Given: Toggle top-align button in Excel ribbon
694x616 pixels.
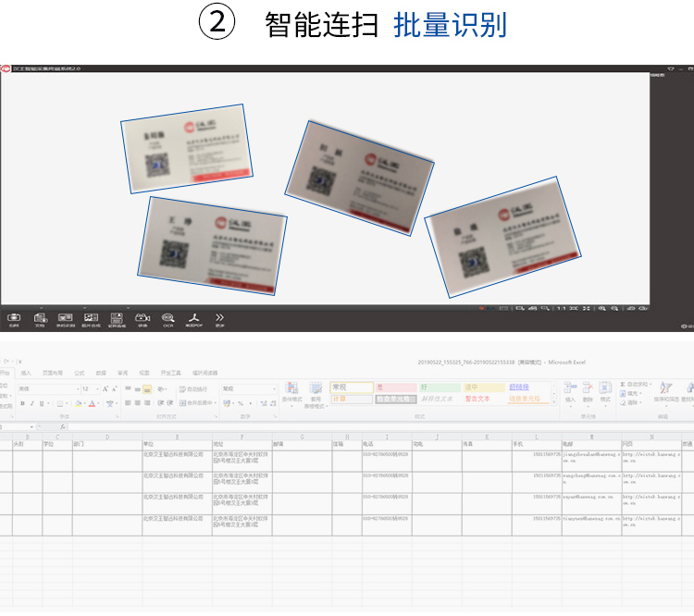Looking at the screenshot, I should click(x=128, y=388).
